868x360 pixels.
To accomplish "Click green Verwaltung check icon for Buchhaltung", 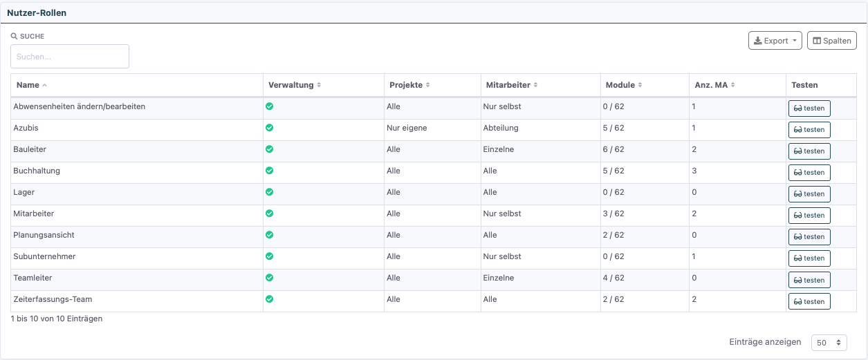I will tap(270, 171).
